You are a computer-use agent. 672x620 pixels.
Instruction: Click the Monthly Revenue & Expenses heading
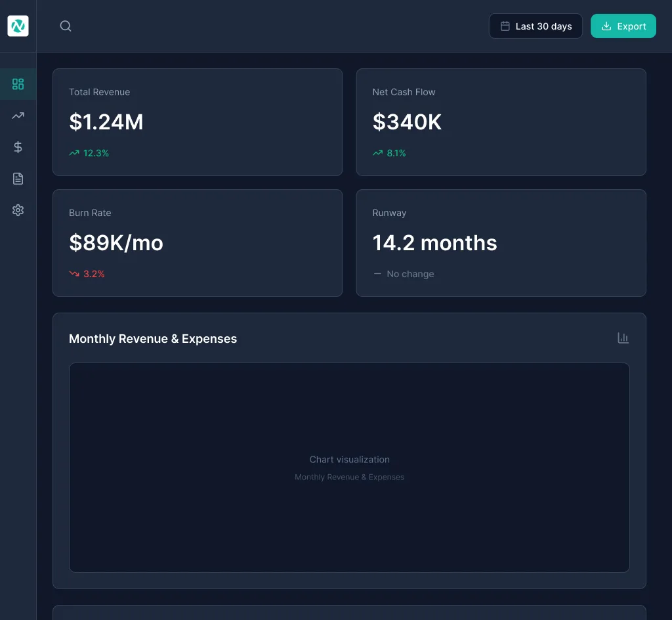click(153, 339)
